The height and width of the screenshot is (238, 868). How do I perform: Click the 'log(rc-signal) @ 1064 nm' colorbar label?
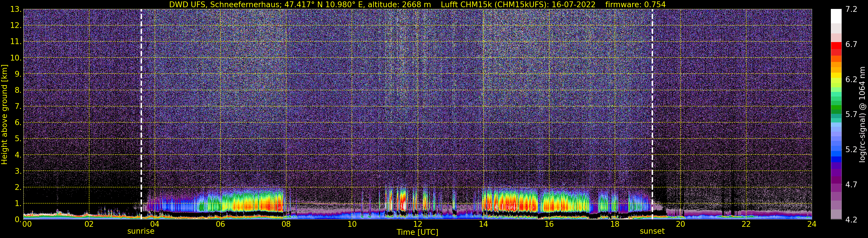pos(863,114)
